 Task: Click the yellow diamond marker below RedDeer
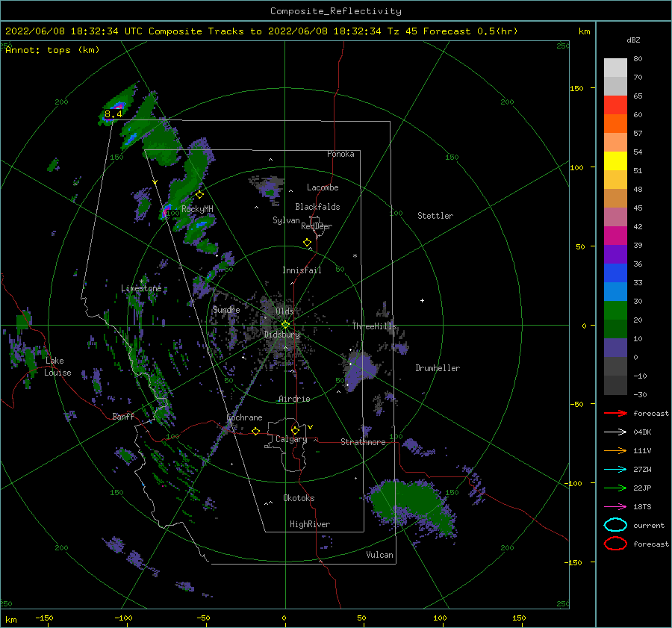click(x=308, y=243)
